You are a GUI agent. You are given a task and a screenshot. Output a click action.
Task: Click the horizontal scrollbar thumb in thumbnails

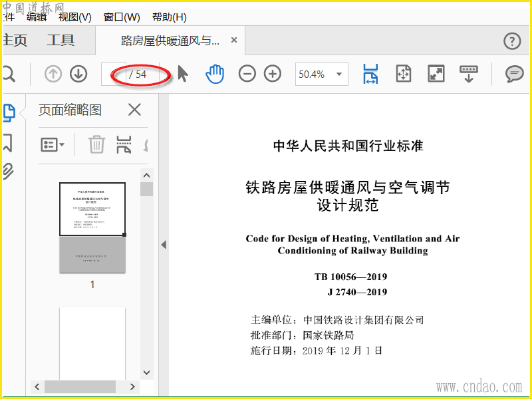(x=80, y=386)
